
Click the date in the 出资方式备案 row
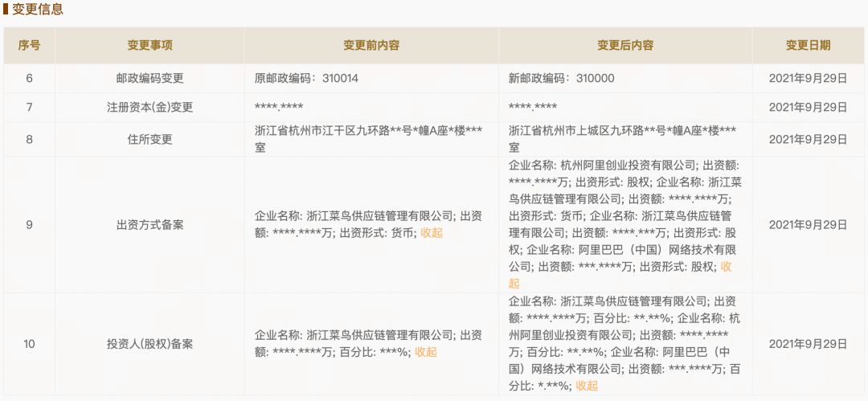pos(809,225)
